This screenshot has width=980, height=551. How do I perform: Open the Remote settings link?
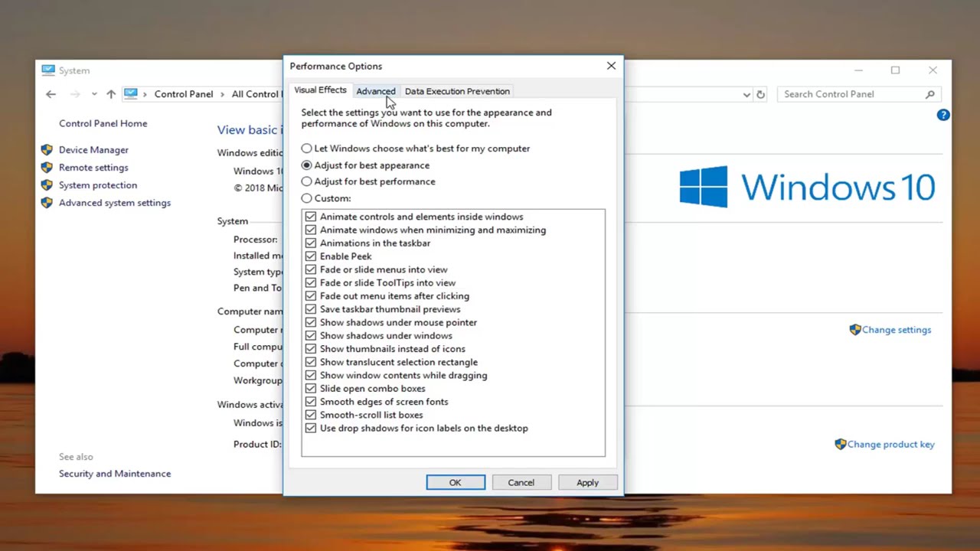click(x=93, y=168)
